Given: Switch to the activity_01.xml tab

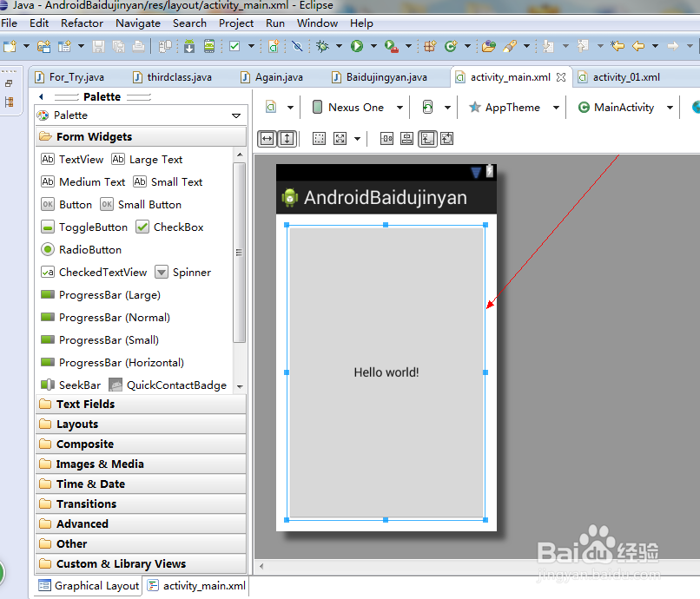Looking at the screenshot, I should (x=619, y=77).
